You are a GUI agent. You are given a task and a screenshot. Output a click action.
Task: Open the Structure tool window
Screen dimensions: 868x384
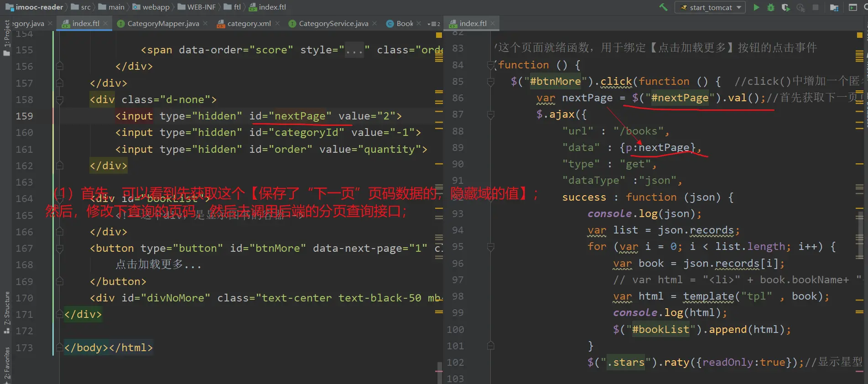(6, 312)
